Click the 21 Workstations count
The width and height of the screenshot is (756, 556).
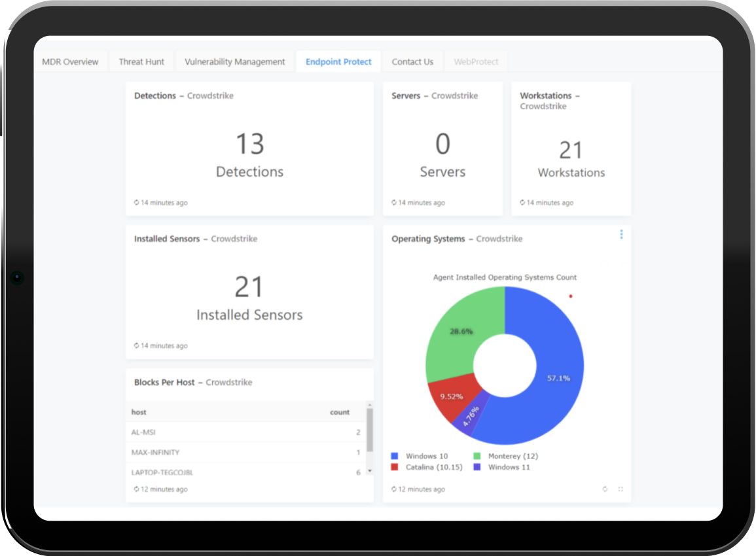(571, 150)
